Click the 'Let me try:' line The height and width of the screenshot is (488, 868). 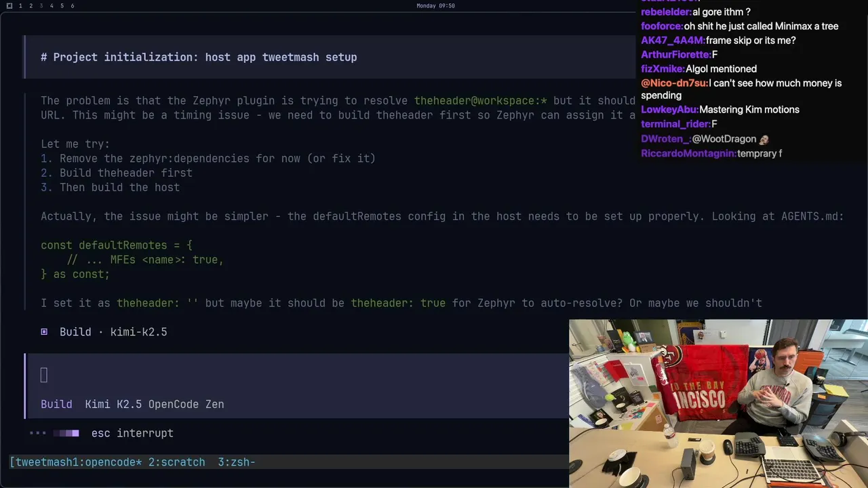(x=75, y=144)
